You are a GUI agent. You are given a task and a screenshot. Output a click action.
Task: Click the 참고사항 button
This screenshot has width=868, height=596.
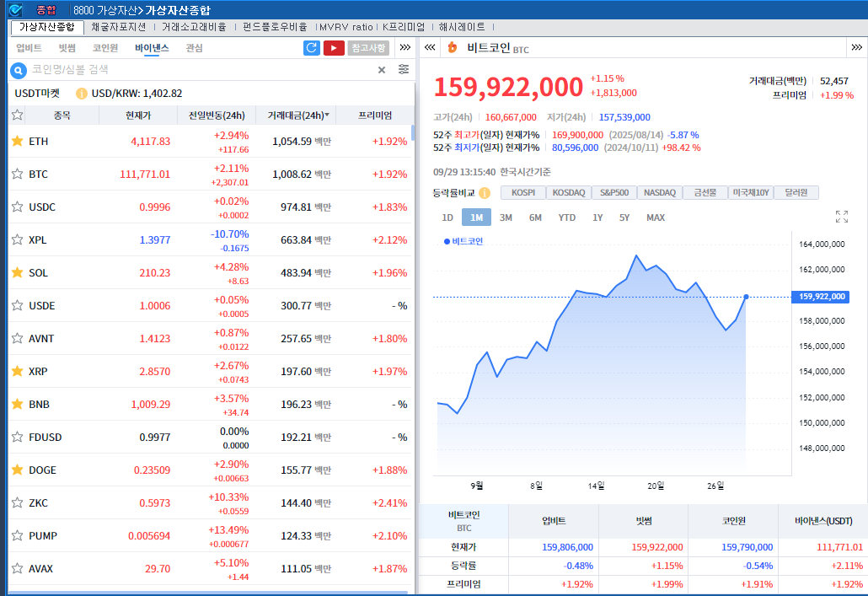(x=368, y=48)
